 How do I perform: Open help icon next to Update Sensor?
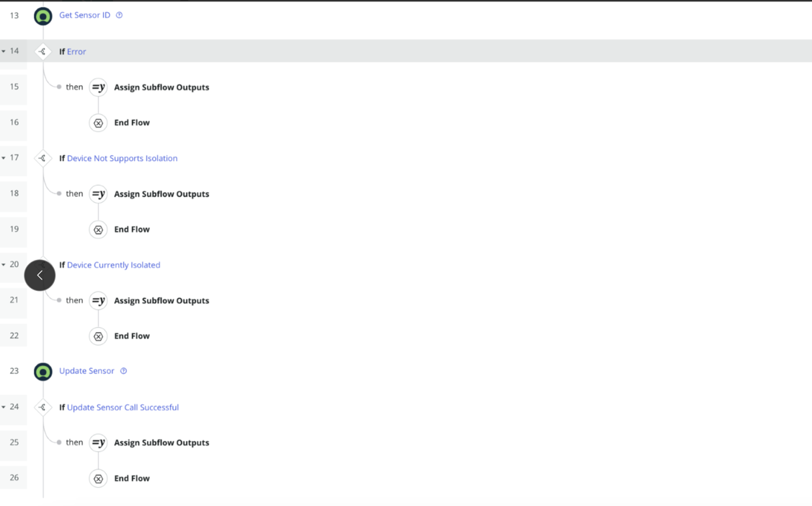click(x=123, y=371)
